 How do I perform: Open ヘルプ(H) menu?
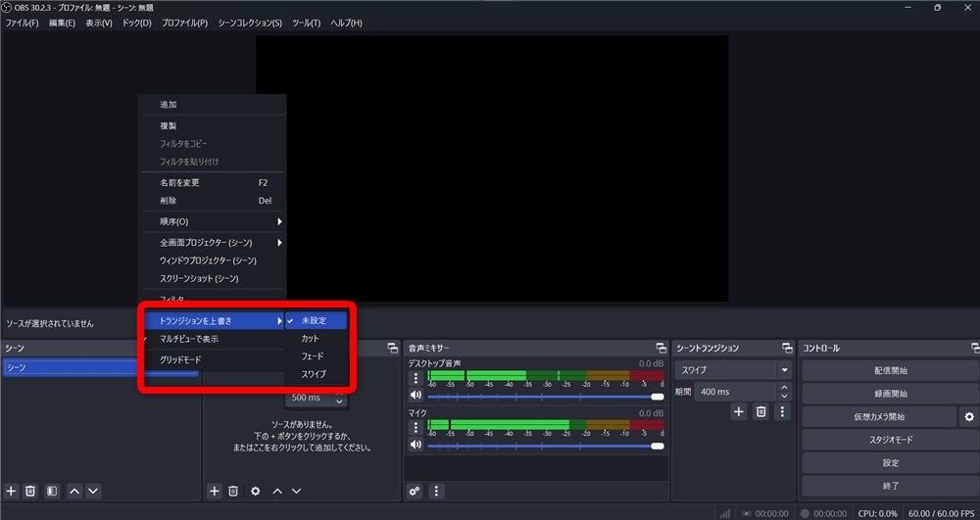coord(346,24)
